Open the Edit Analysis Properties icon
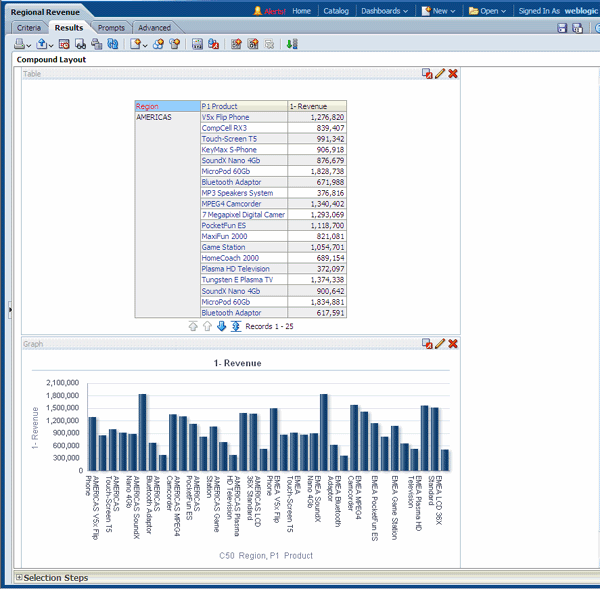600x589 pixels. (197, 44)
